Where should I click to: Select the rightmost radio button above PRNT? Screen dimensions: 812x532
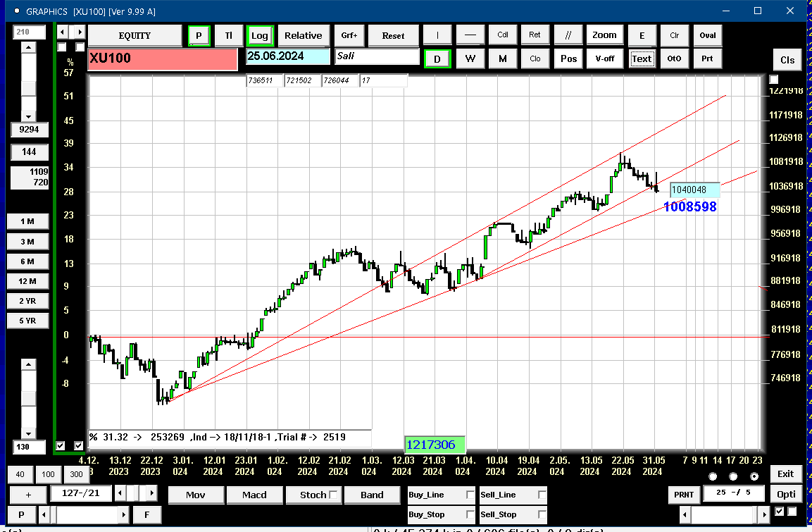point(754,476)
